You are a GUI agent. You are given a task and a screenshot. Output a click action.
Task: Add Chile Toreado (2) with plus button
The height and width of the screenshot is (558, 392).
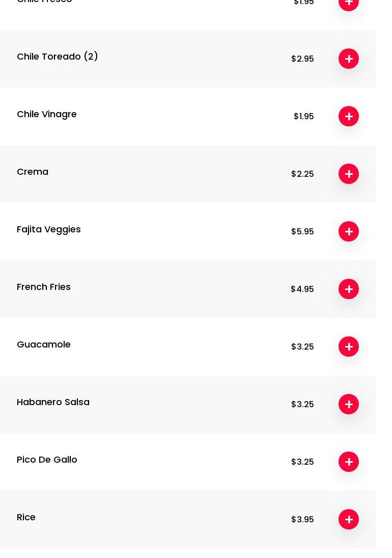(x=349, y=59)
